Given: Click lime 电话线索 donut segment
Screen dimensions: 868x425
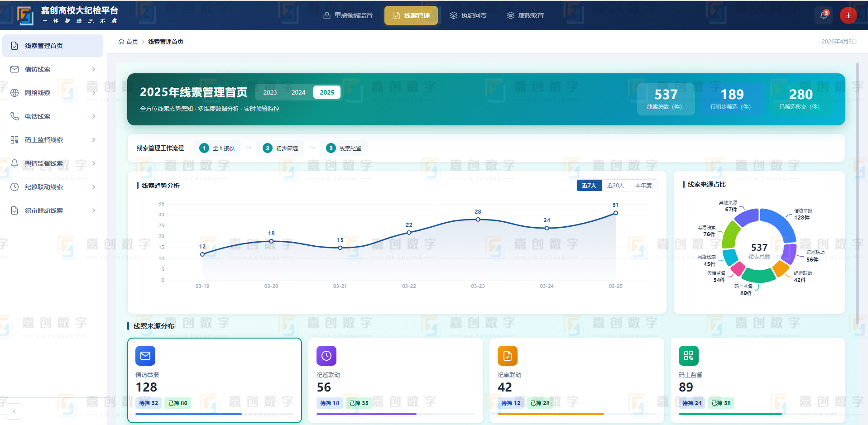Looking at the screenshot, I should tap(729, 234).
